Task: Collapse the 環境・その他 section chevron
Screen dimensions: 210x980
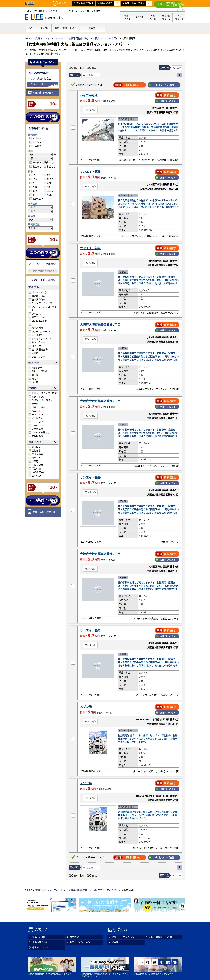Action: click(x=56, y=442)
